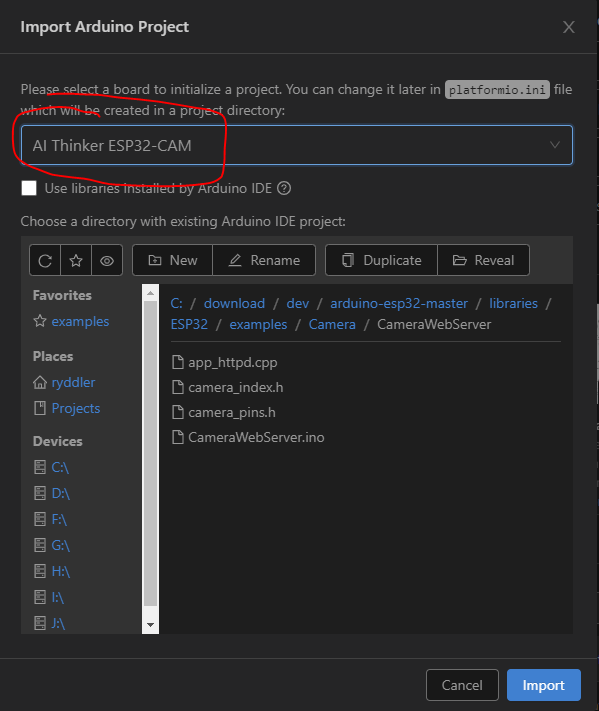
Task: Enable Use libraries installed by Arduino IDE
Action: click(x=29, y=188)
